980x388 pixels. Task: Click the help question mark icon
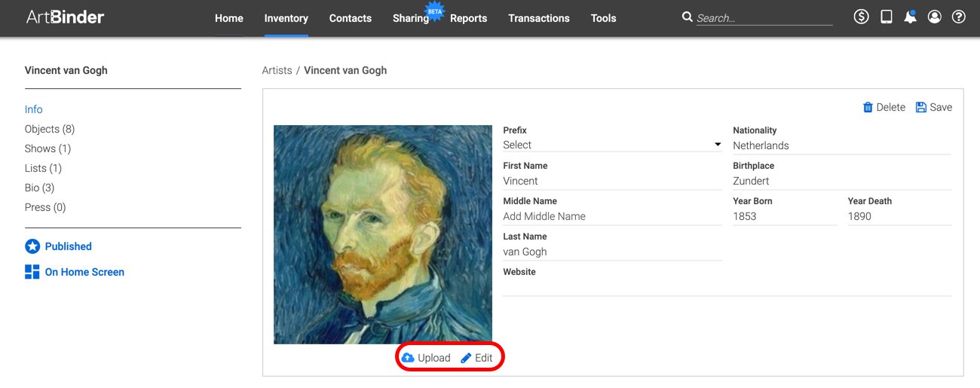pos(959,17)
